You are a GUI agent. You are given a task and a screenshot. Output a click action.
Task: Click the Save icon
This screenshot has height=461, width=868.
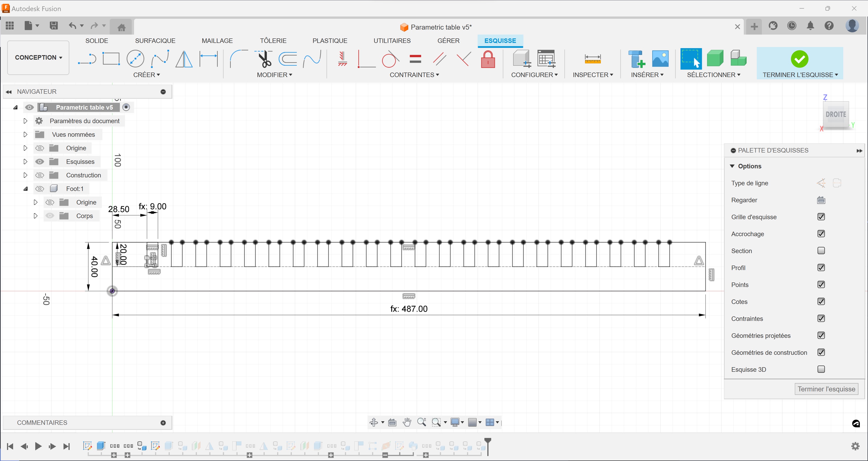pos(54,26)
